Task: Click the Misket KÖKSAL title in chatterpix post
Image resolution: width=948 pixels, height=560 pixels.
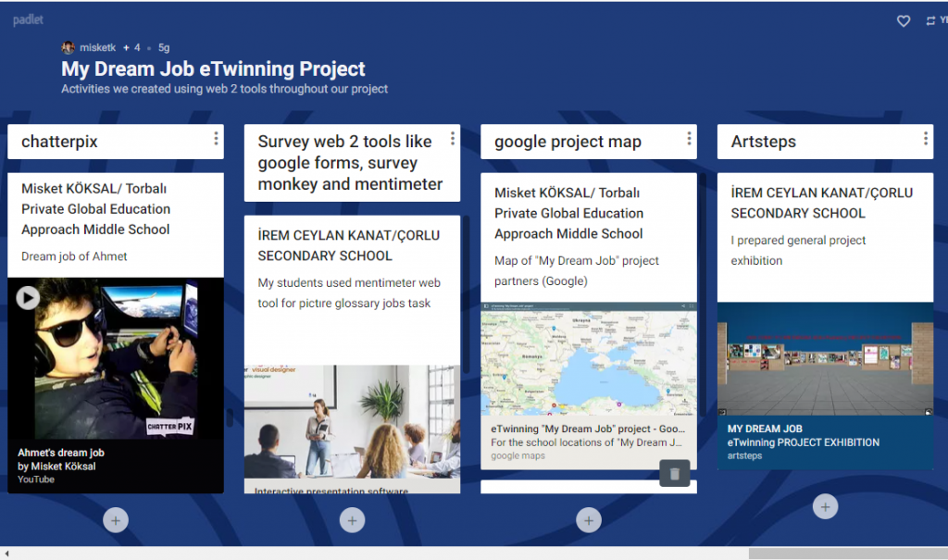Action: 96,208
